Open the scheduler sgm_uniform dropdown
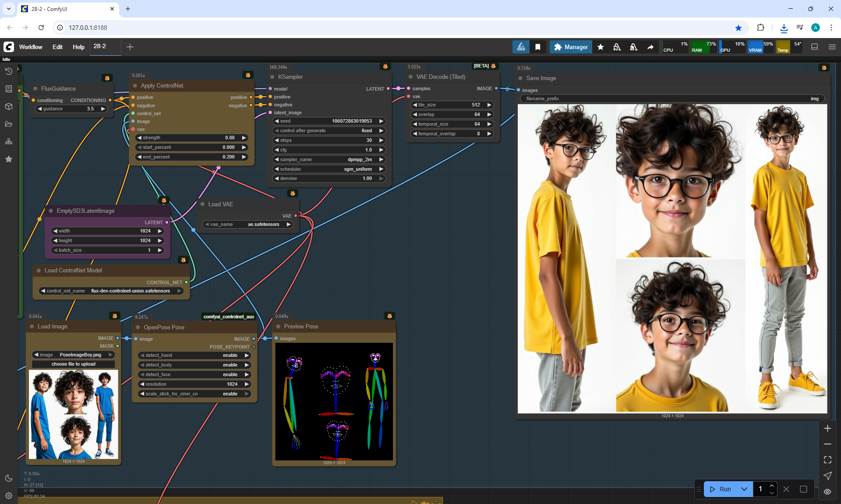 click(x=329, y=169)
